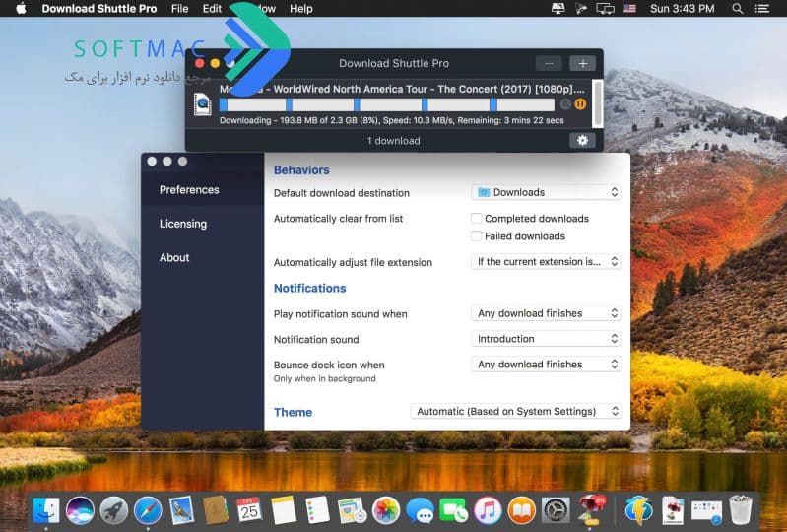Click the clock Sun 3:43 PM
This screenshot has height=532, width=787.
coord(683,9)
